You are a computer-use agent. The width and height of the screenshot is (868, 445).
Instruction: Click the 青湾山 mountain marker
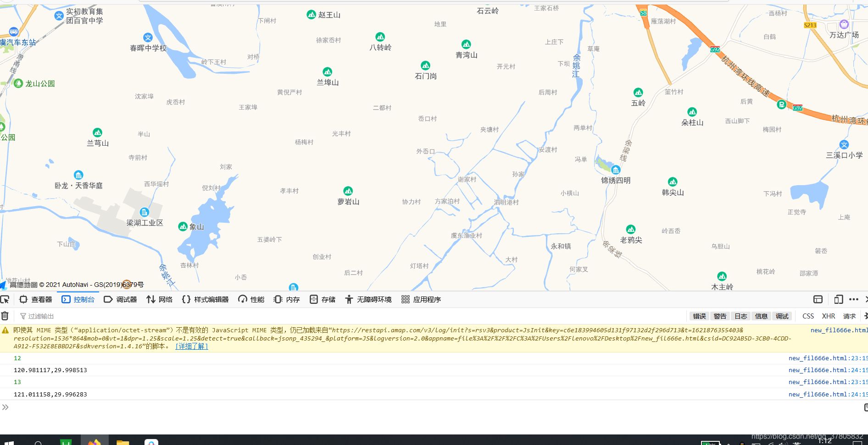[x=466, y=44]
